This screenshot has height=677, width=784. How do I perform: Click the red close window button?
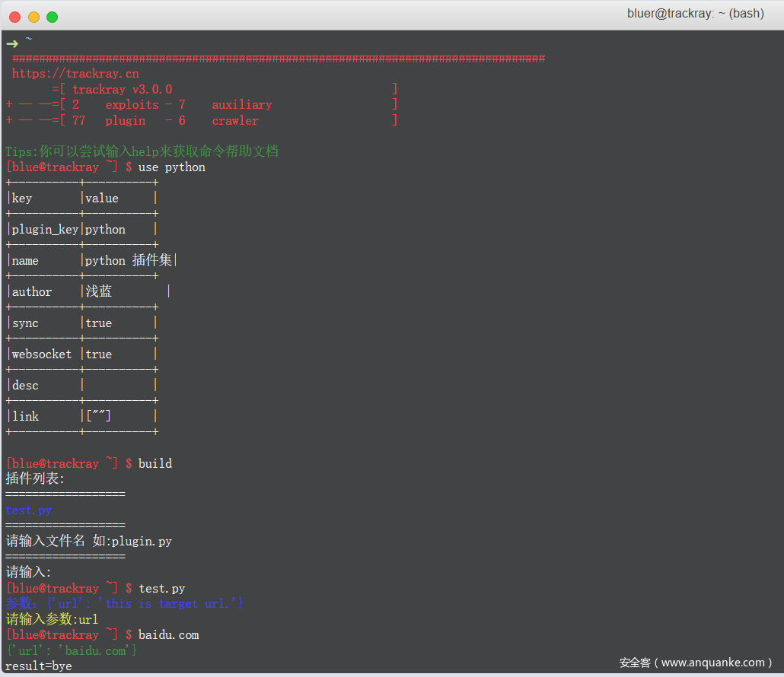[15, 17]
